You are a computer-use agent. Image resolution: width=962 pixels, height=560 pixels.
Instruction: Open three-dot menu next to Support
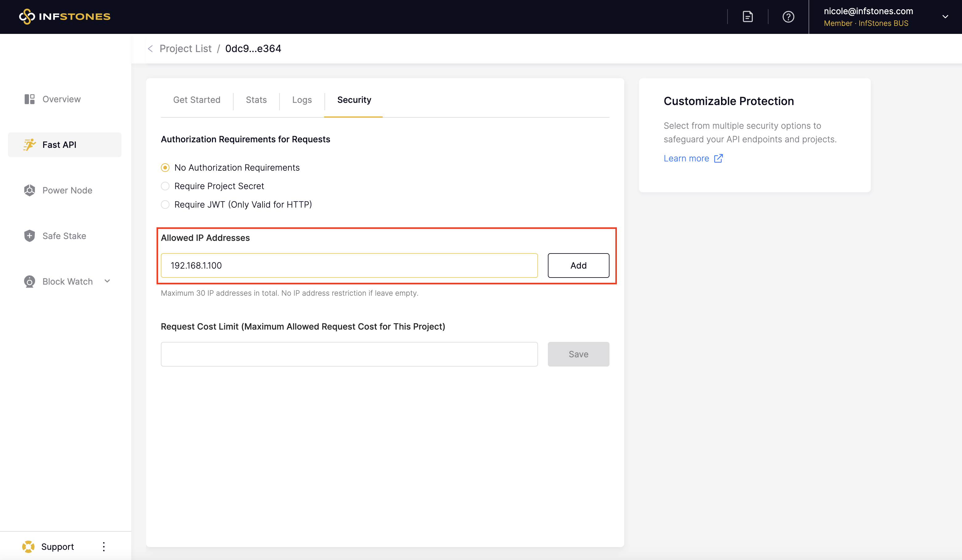(x=104, y=546)
